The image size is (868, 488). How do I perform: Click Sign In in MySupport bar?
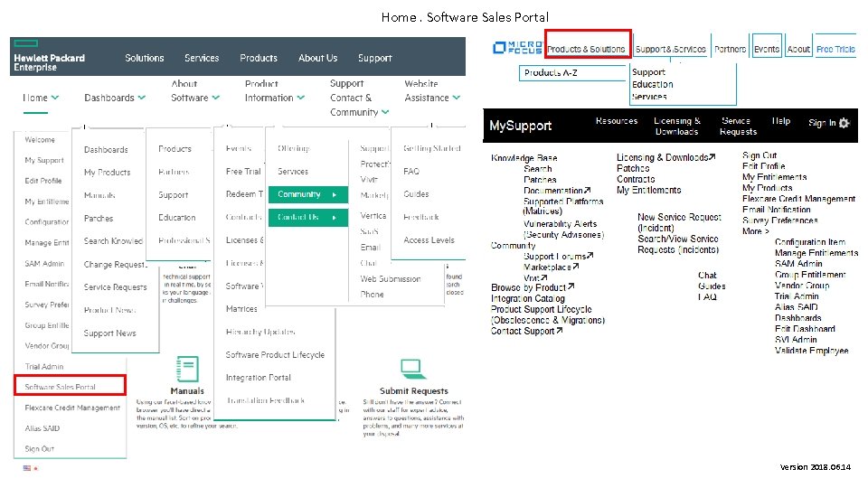[x=822, y=123]
